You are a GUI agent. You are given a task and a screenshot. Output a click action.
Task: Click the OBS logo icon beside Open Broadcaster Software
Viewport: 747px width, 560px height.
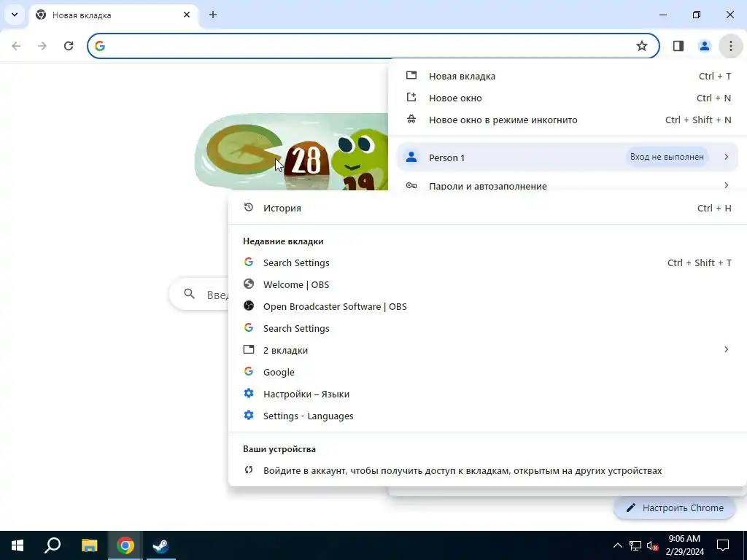[249, 306]
